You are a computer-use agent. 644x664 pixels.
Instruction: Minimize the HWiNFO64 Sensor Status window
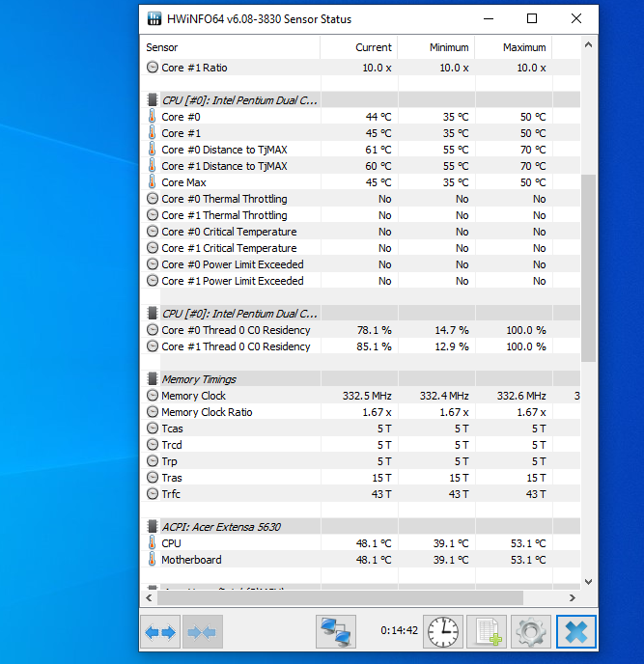[x=489, y=18]
